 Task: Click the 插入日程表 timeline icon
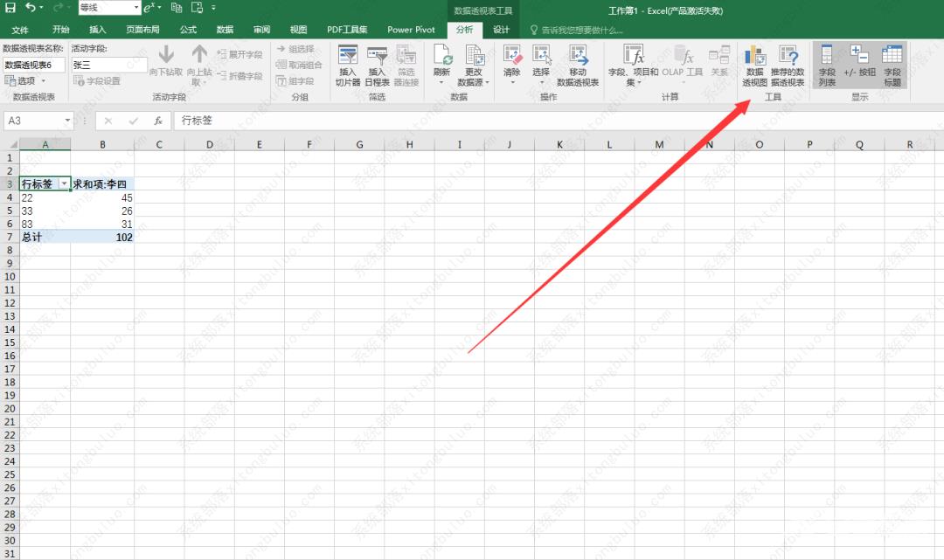(x=377, y=65)
